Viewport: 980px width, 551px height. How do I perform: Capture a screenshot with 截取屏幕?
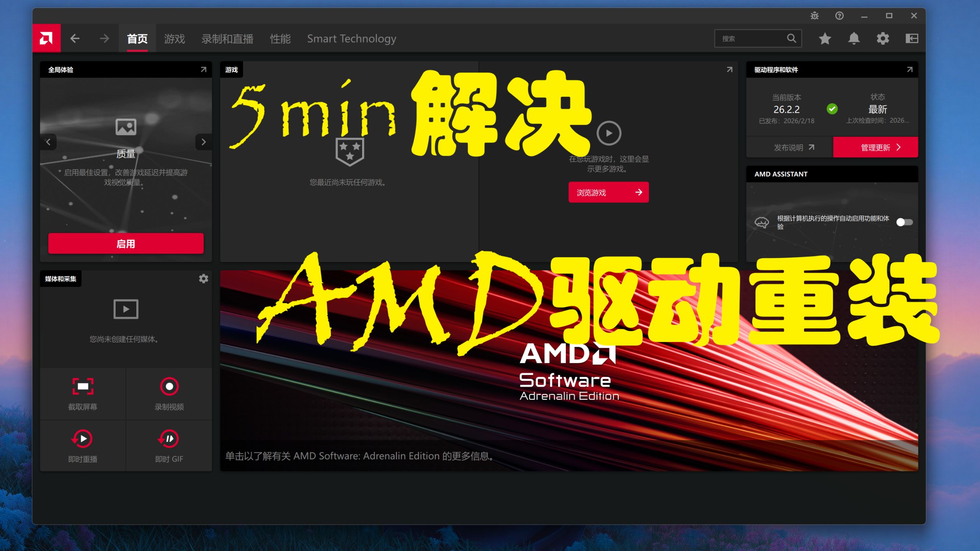83,394
